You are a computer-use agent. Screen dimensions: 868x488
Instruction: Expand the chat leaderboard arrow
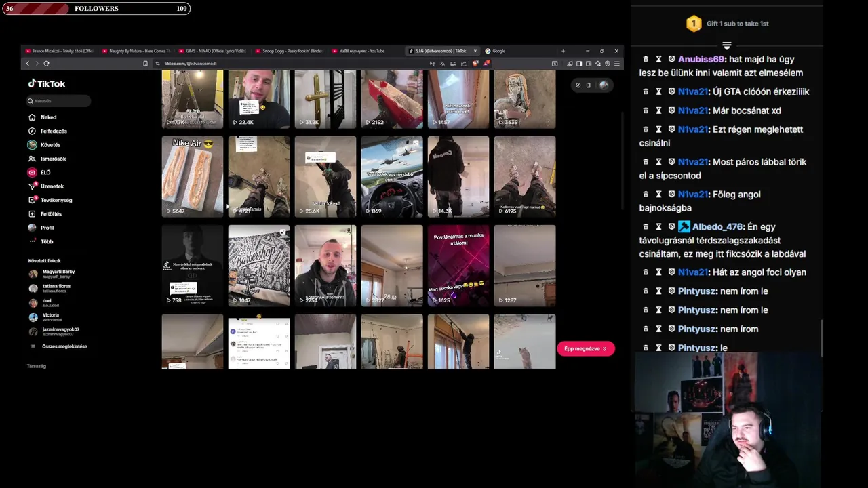pyautogui.click(x=727, y=46)
